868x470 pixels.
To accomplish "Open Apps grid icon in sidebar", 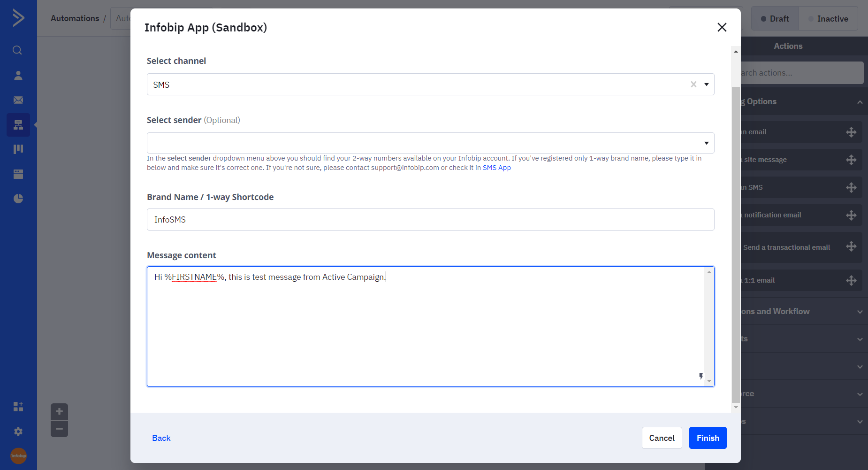I will (18, 407).
